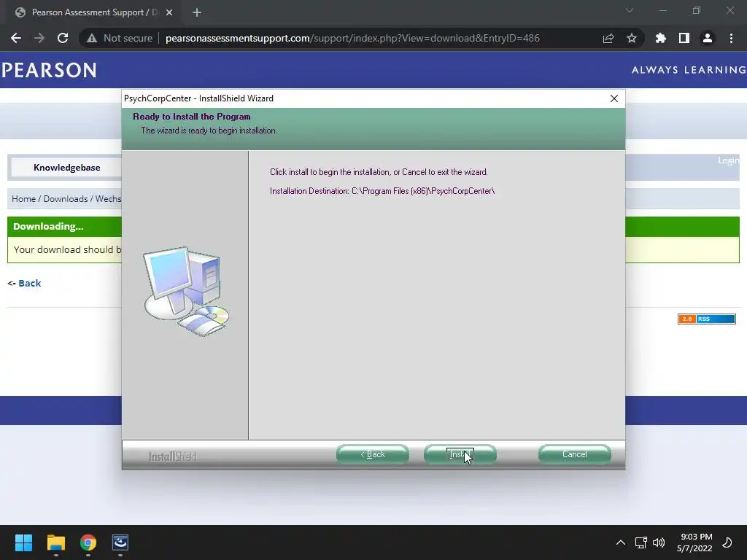
Task: Click the volume tray icon
Action: (659, 542)
